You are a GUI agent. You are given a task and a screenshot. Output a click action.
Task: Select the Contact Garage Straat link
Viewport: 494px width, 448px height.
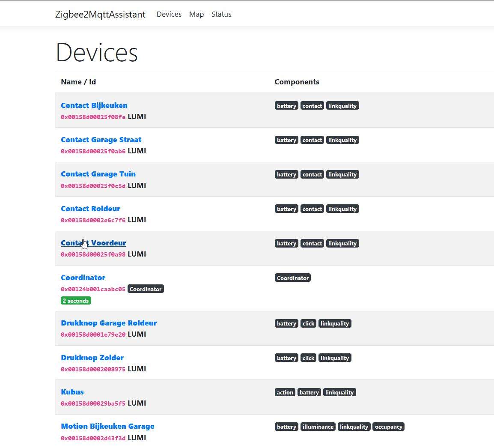tap(101, 140)
